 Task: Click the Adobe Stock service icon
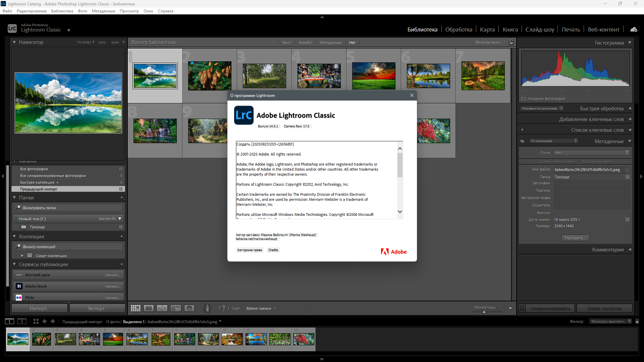tap(19, 286)
